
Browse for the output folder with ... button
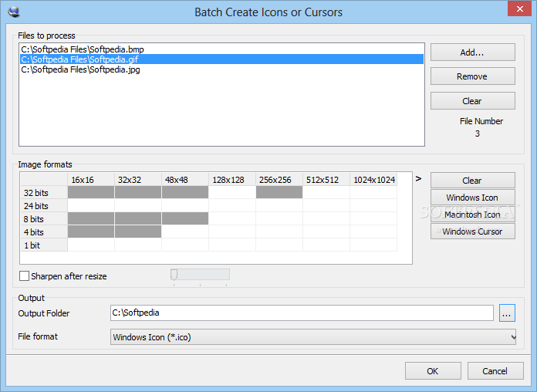tap(507, 313)
